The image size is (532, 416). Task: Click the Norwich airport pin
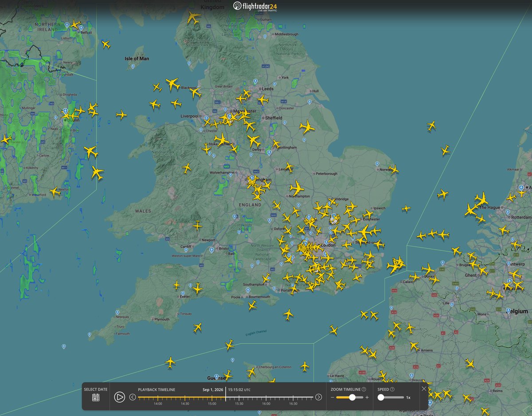[377, 164]
